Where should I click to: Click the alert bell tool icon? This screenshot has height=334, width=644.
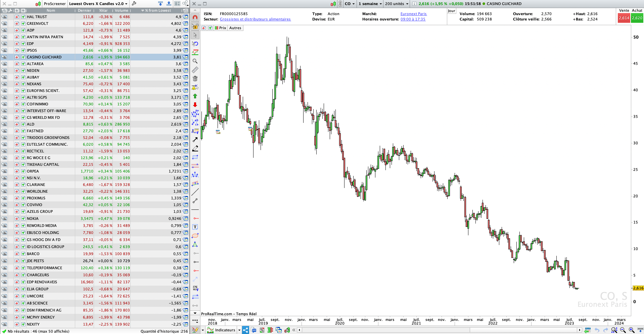coord(195,87)
